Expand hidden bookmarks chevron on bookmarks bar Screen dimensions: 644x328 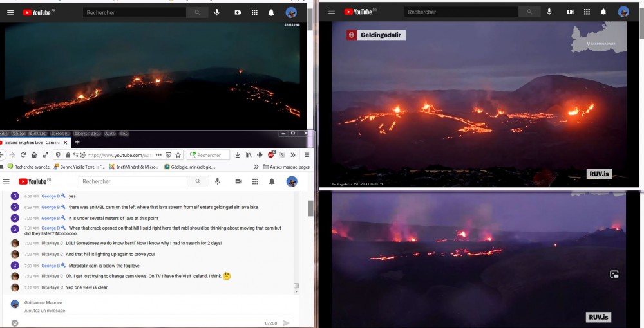click(x=256, y=167)
